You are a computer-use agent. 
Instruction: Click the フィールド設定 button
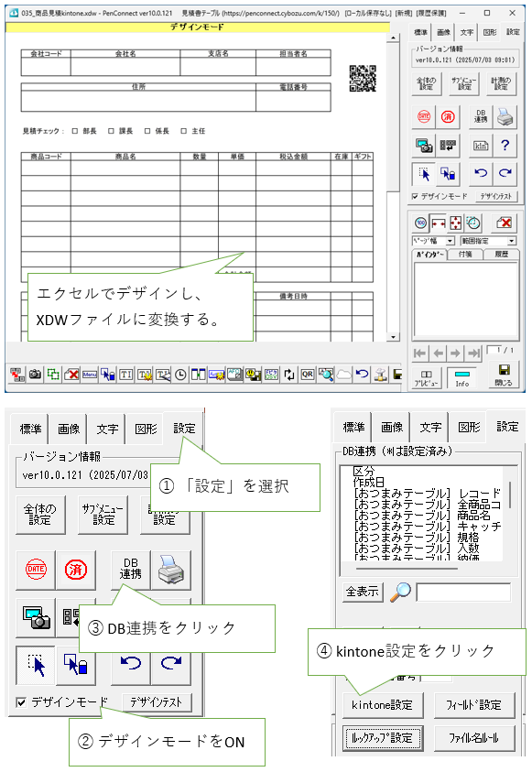(474, 705)
